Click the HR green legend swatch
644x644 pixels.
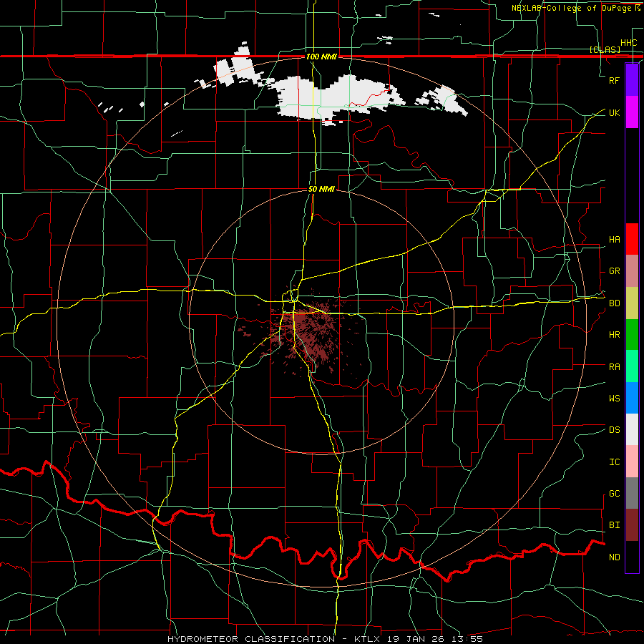[632, 335]
